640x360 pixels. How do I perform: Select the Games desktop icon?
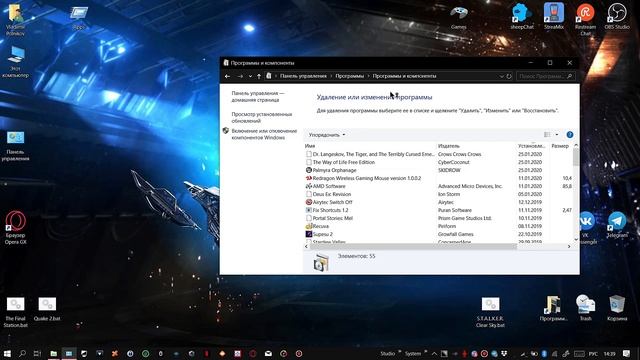(x=458, y=17)
